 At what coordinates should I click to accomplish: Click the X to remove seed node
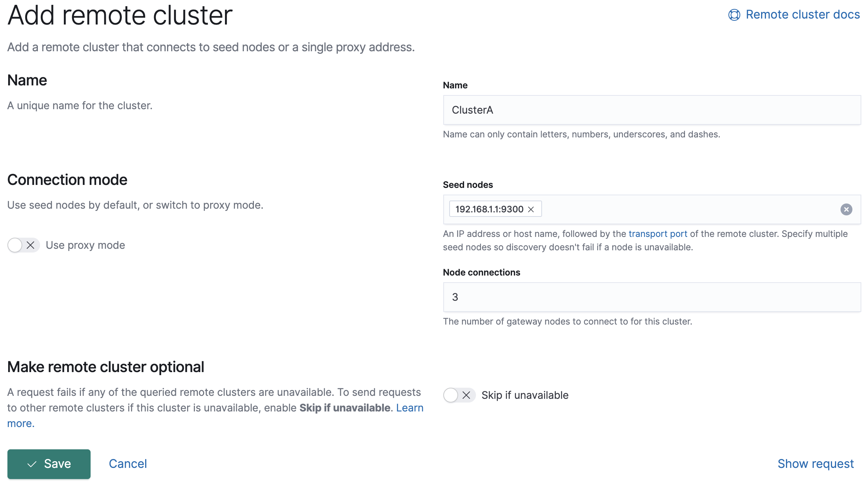[530, 209]
